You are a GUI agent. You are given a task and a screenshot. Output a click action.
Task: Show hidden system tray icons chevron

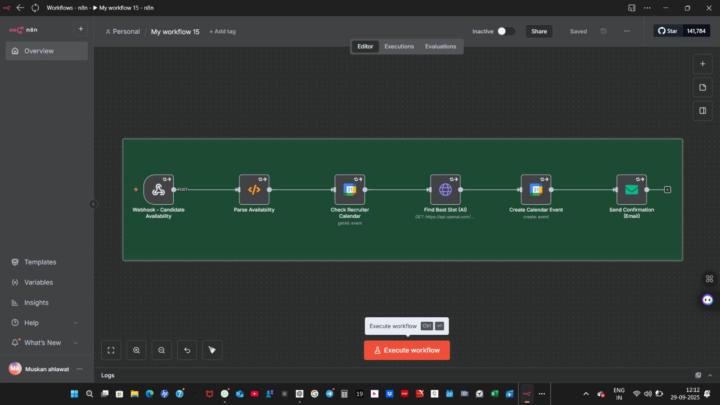[x=586, y=394]
